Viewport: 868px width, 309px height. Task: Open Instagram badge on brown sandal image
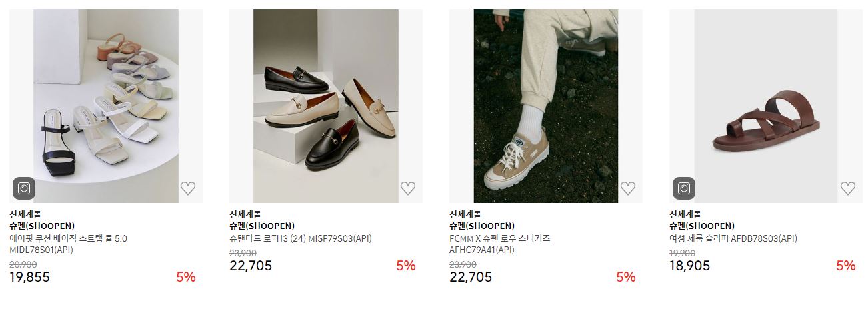684,188
